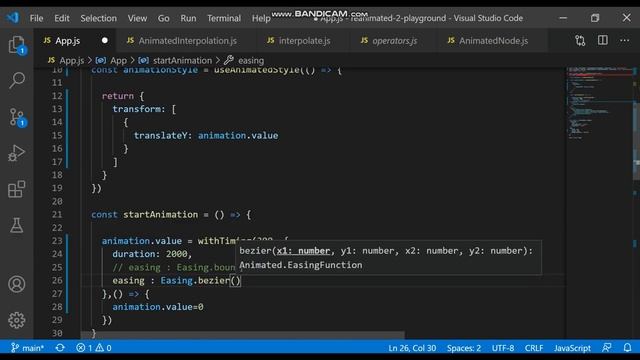Image resolution: width=640 pixels, height=360 pixels.
Task: Click 'startAnimation' declaration on line 21
Action: [161, 215]
